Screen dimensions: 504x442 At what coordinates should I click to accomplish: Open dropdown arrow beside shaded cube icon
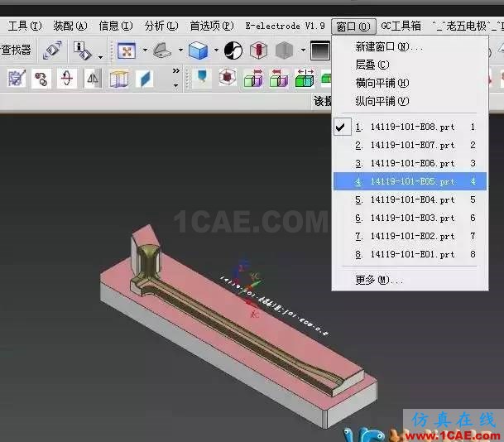tap(216, 50)
